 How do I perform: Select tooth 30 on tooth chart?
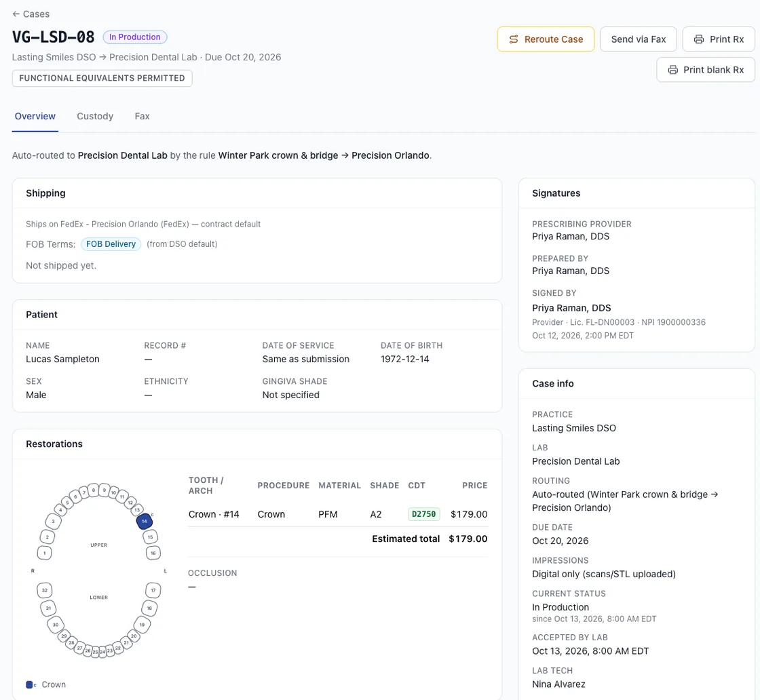click(55, 625)
